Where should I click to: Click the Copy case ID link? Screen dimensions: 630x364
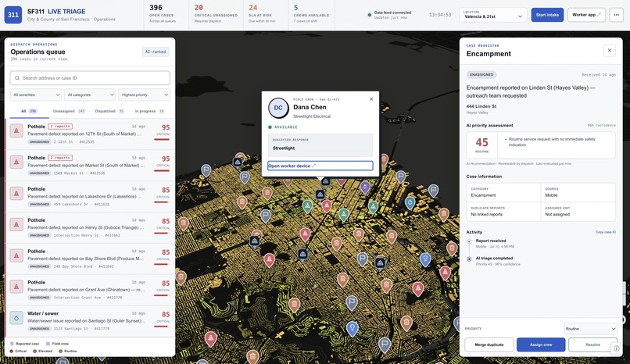point(606,232)
